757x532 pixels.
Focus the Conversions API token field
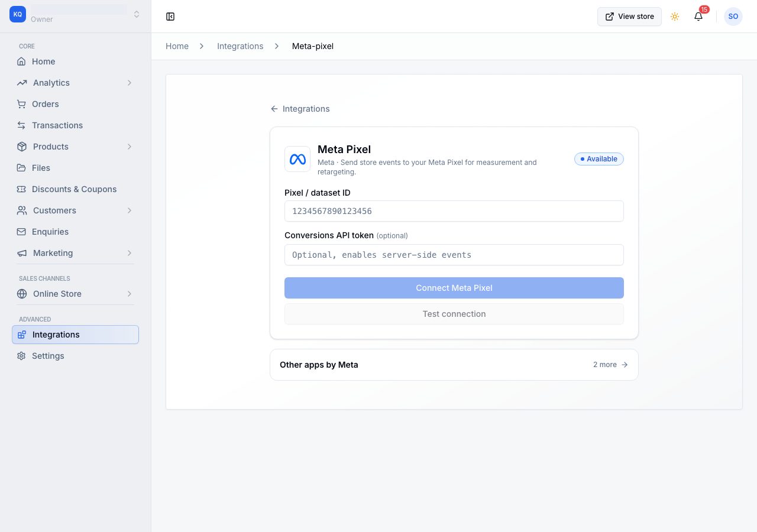454,255
